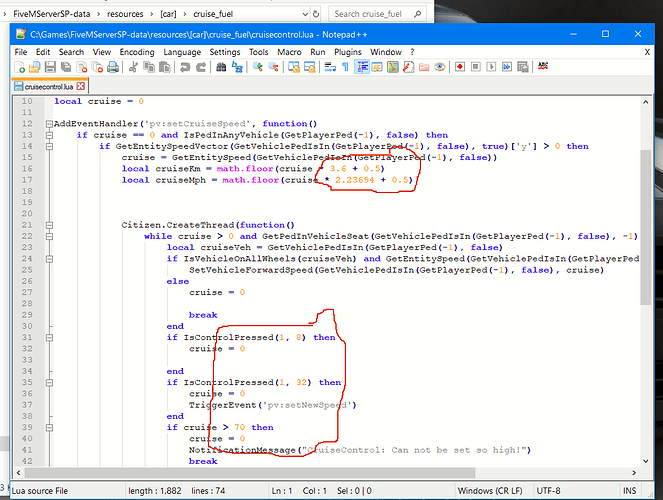
Task: Toggle INS insert mode in status bar
Action: tap(629, 491)
